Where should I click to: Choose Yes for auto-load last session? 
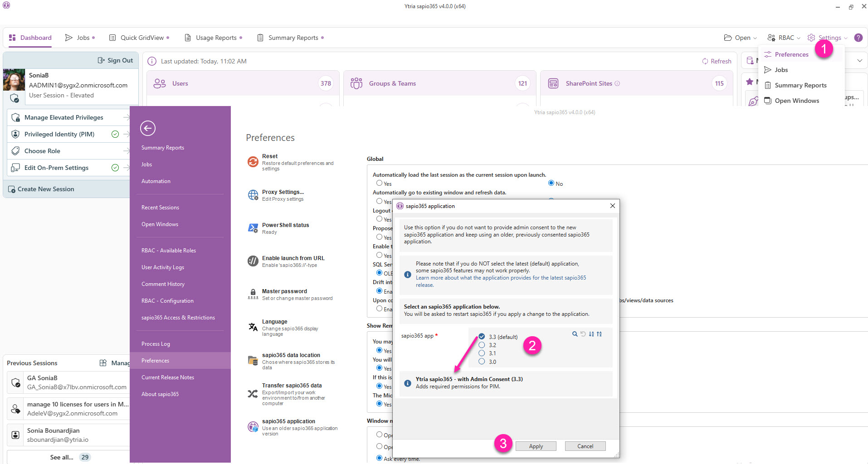click(x=379, y=183)
